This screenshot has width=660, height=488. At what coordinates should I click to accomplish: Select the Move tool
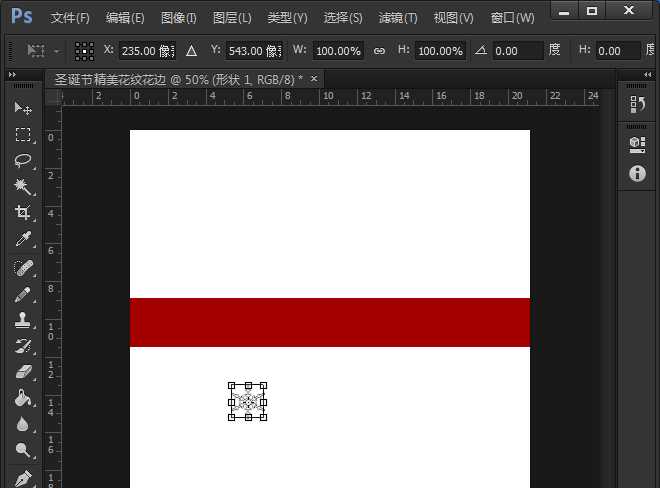coord(22,108)
